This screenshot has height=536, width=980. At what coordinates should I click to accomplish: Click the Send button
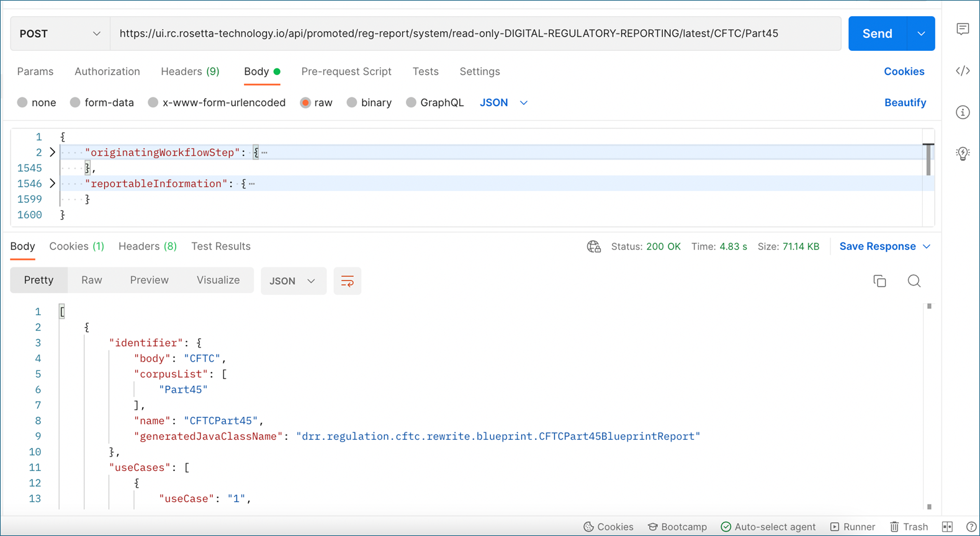tap(878, 33)
